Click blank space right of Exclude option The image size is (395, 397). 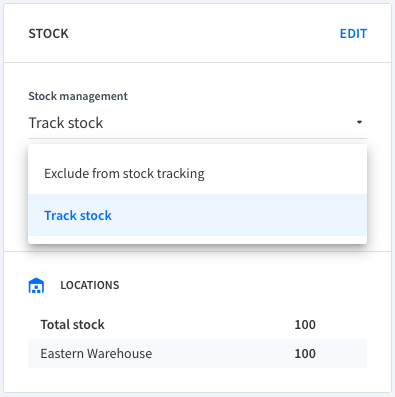click(285, 173)
